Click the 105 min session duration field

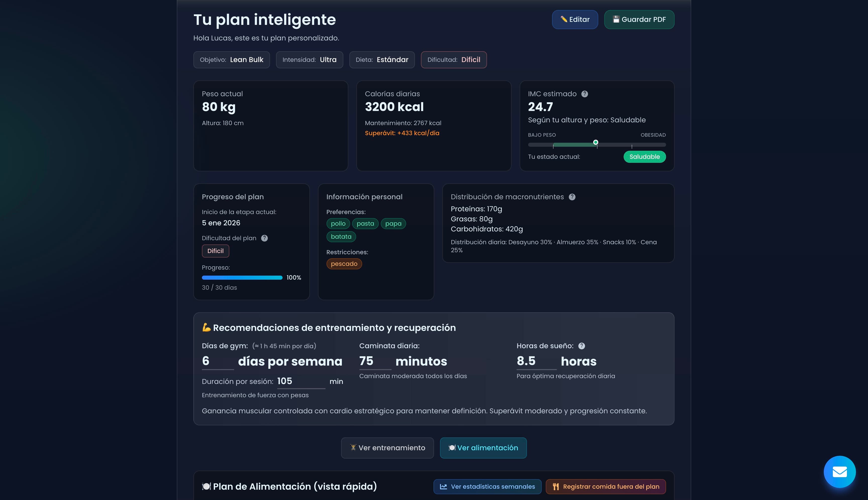click(301, 381)
